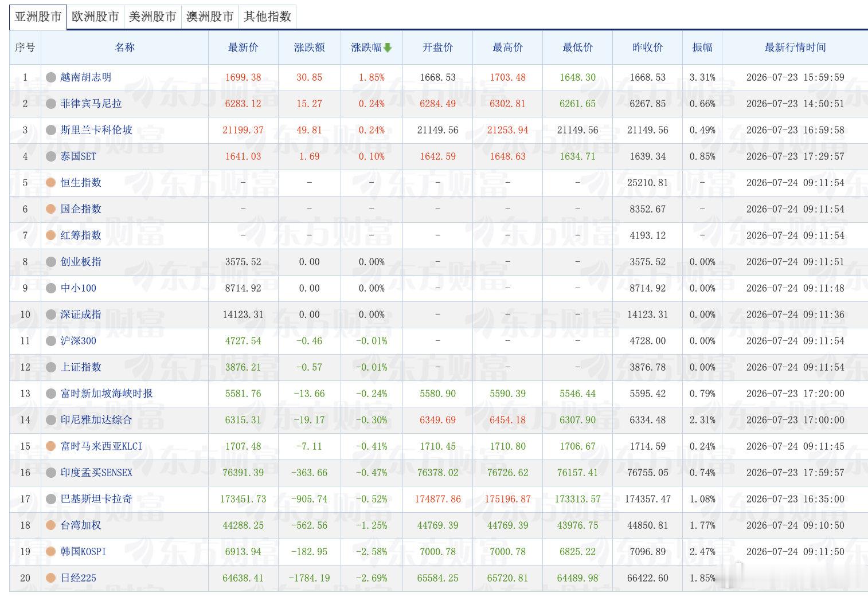Open the 澳洲股市 tab
The width and height of the screenshot is (868, 597).
[210, 17]
